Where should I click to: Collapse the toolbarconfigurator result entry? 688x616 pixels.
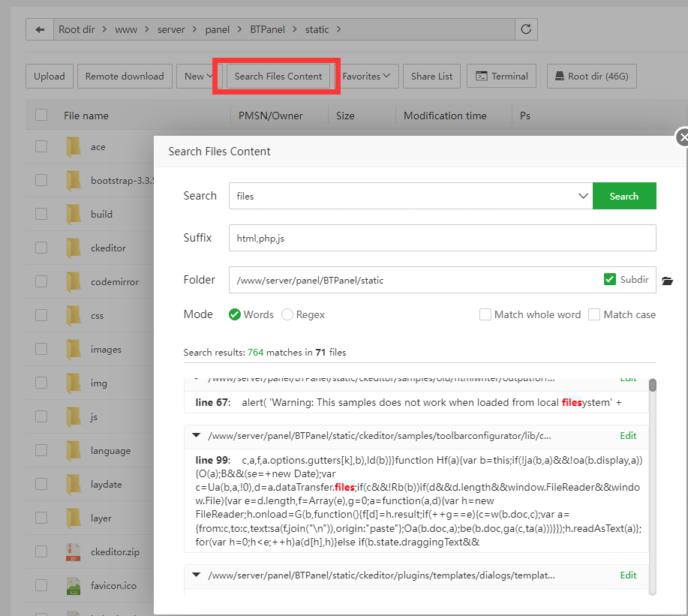point(197,435)
